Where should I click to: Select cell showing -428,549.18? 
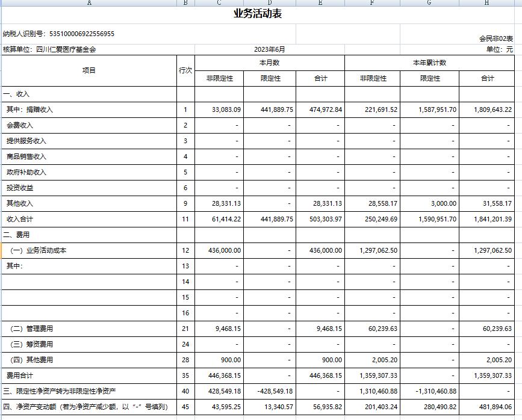pos(274,391)
